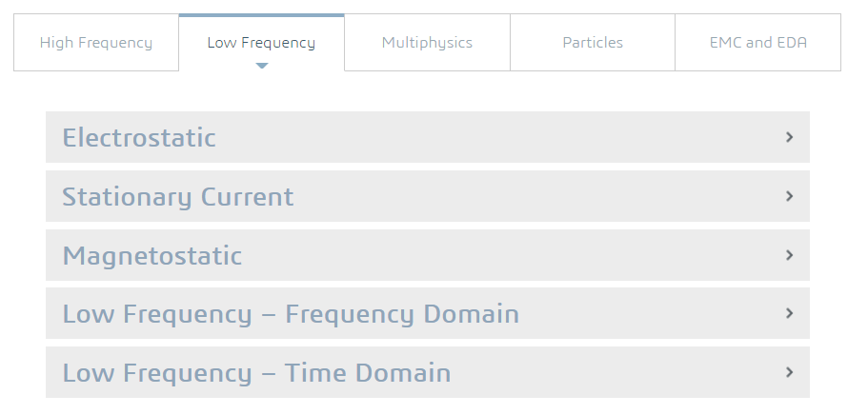Click chevron beside Low Frequency – Frequency Domain
This screenshot has width=868, height=415.
click(x=789, y=313)
